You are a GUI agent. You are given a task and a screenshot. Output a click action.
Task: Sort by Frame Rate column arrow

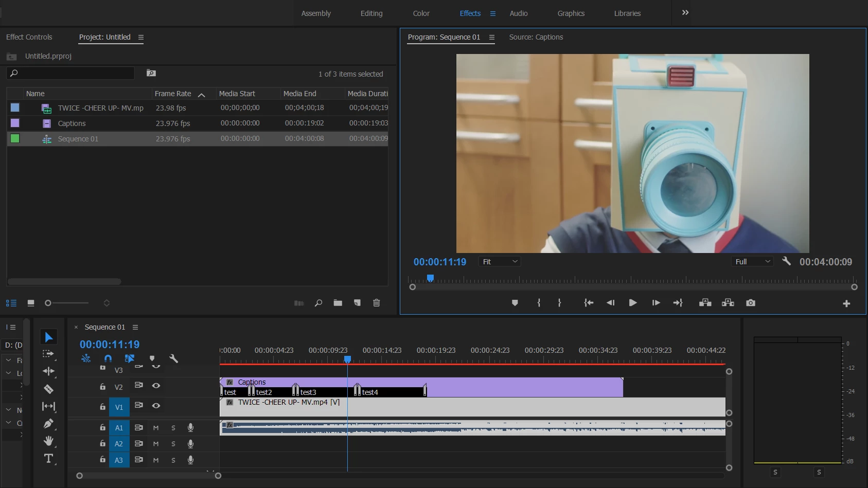(x=202, y=95)
